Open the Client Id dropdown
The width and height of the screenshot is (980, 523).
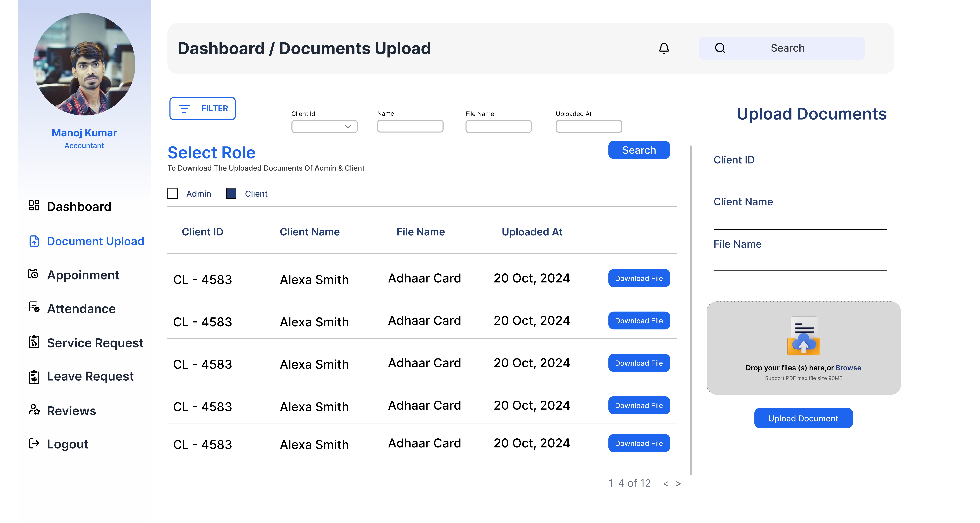click(x=325, y=126)
